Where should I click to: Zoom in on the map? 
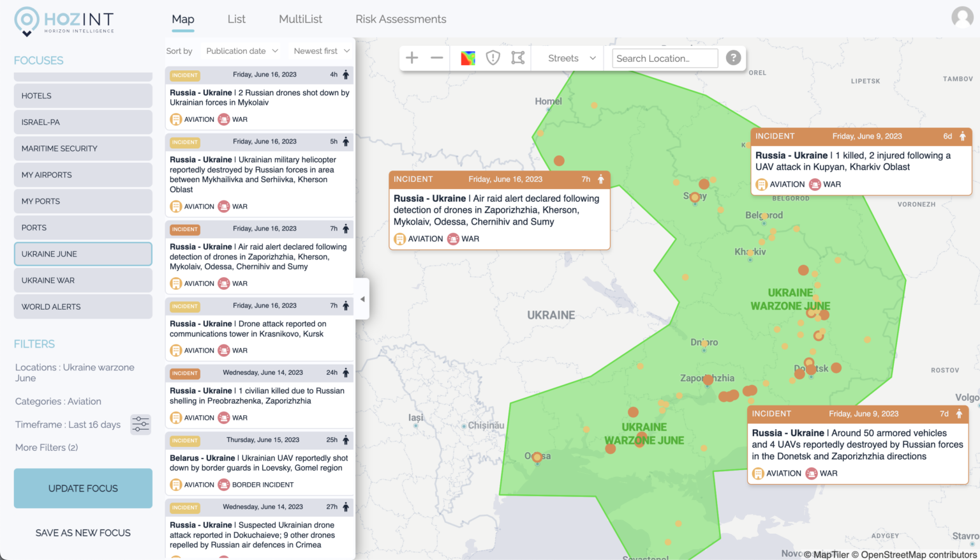[412, 57]
